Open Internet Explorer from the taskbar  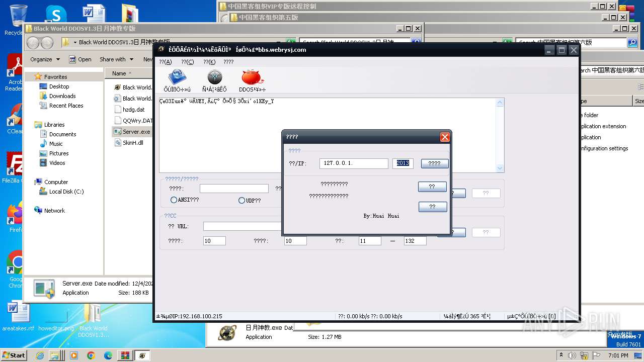pos(40,355)
